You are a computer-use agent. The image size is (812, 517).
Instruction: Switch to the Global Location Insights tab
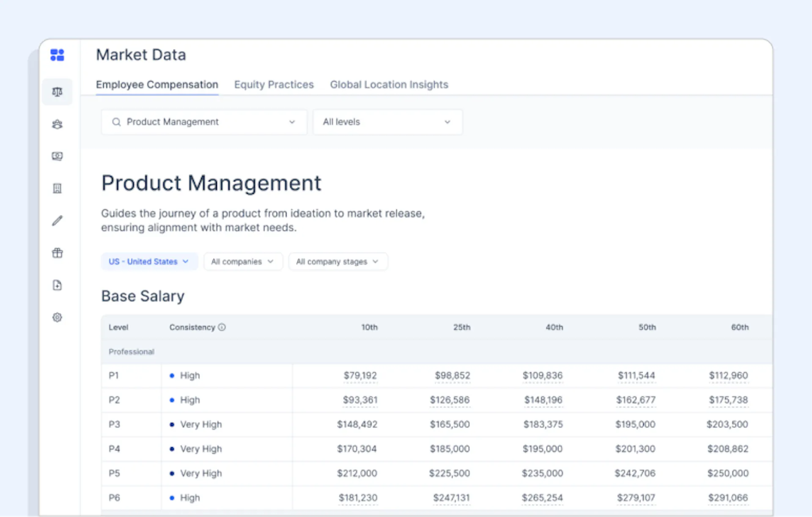(389, 85)
